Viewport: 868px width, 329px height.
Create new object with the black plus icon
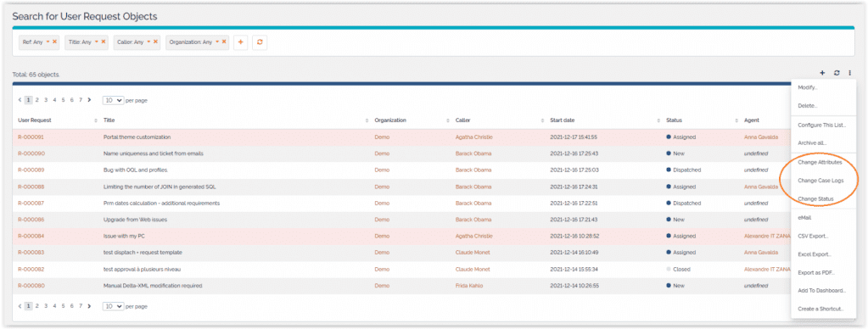coord(822,73)
